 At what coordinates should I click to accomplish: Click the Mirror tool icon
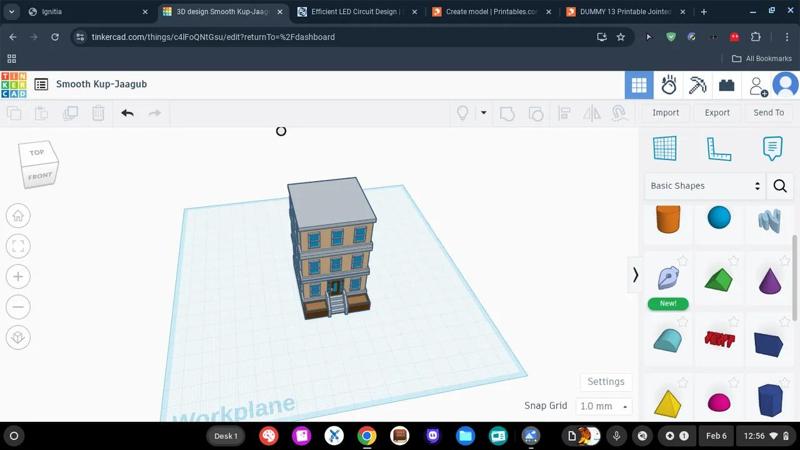pyautogui.click(x=592, y=113)
